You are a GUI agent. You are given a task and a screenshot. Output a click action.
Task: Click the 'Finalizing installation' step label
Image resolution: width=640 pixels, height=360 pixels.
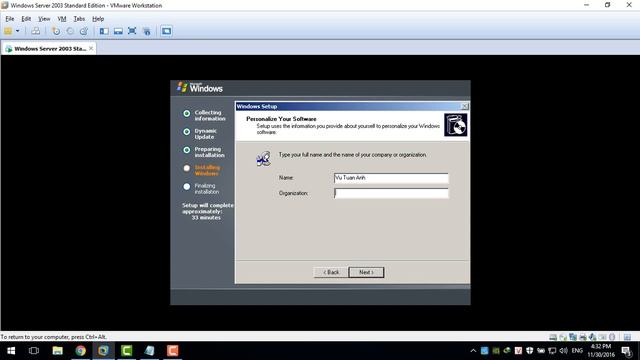[x=207, y=189]
